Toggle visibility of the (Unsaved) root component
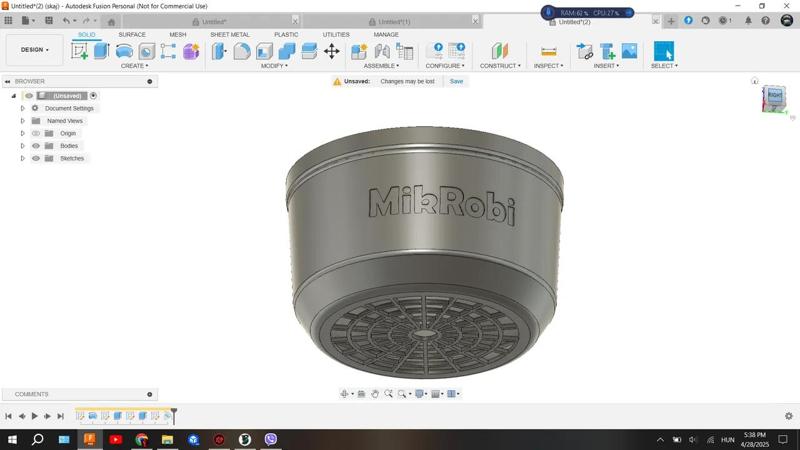Screen dimensions: 800x450 pyautogui.click(x=29, y=95)
